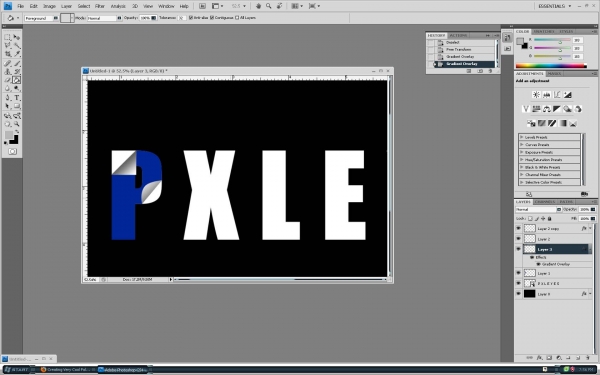Hide Layer 2 copy visibility eye
This screenshot has height=375, width=600.
[518, 228]
